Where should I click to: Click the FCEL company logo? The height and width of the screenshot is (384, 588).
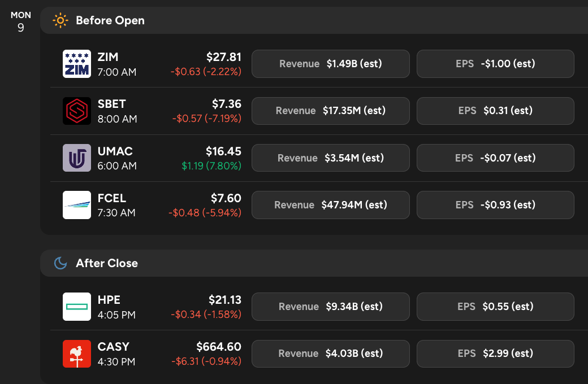pyautogui.click(x=76, y=204)
